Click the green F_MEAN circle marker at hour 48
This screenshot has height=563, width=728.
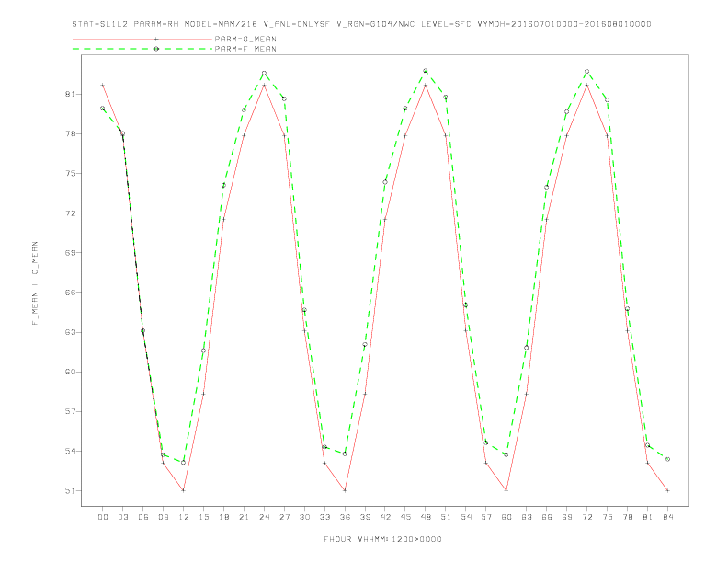point(426,71)
